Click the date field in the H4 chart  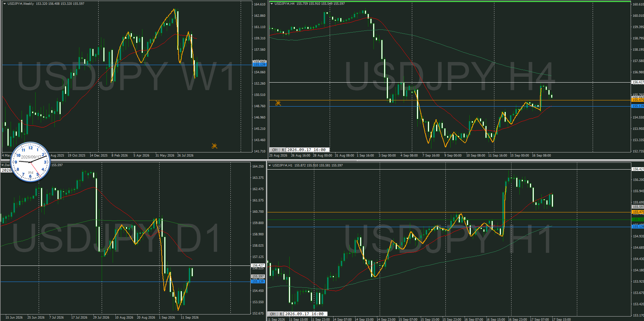coord(308,150)
